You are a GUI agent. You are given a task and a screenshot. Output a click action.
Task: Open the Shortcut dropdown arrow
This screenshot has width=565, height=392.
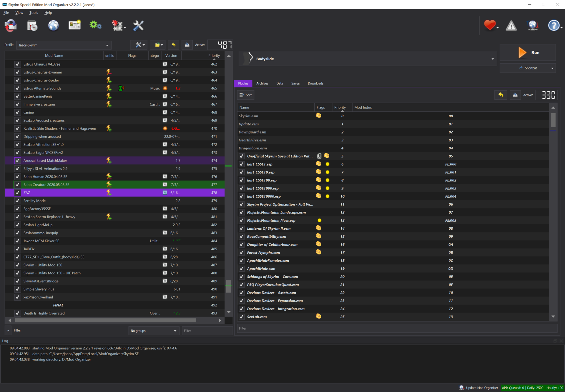pos(552,68)
